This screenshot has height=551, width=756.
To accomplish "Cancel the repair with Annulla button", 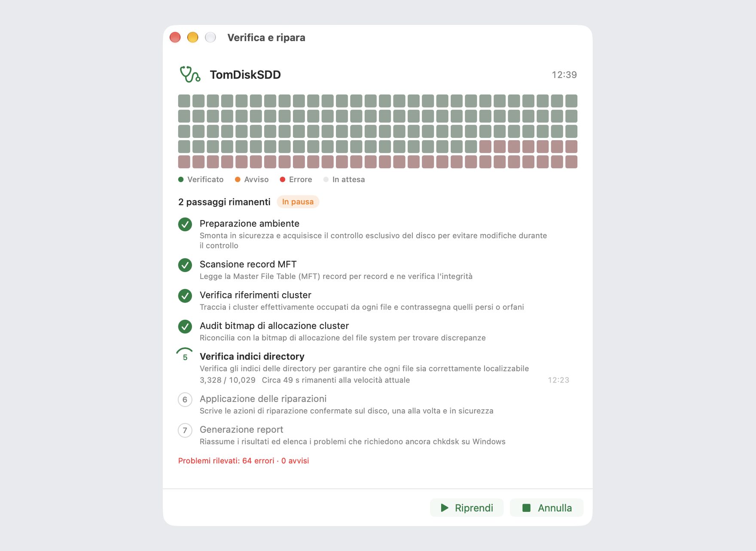I will pos(546,508).
